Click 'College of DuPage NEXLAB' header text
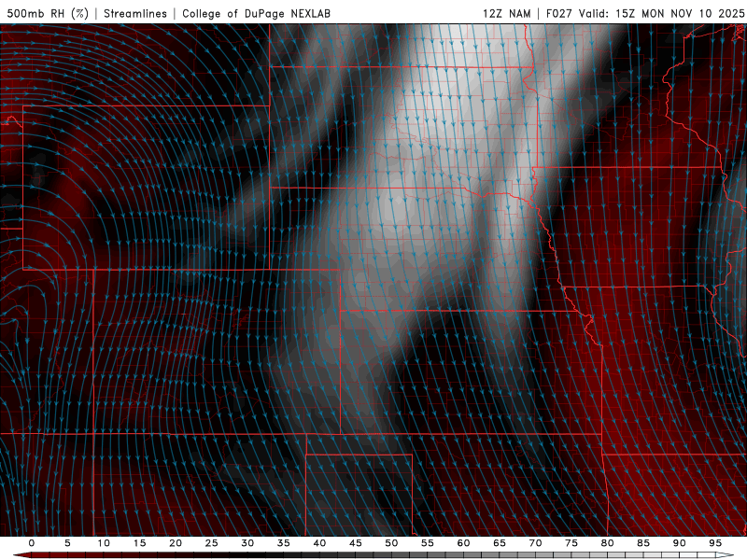Image resolution: width=747 pixels, height=560 pixels. click(256, 13)
